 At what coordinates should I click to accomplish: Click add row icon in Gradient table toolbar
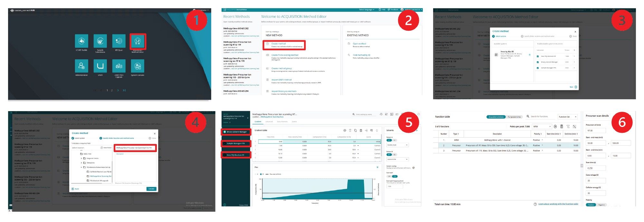(x=345, y=130)
